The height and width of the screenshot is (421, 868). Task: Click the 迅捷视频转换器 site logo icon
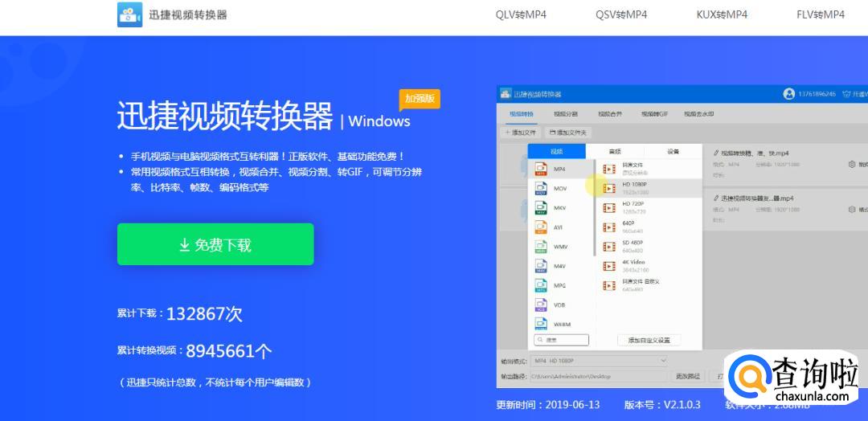coord(129,14)
